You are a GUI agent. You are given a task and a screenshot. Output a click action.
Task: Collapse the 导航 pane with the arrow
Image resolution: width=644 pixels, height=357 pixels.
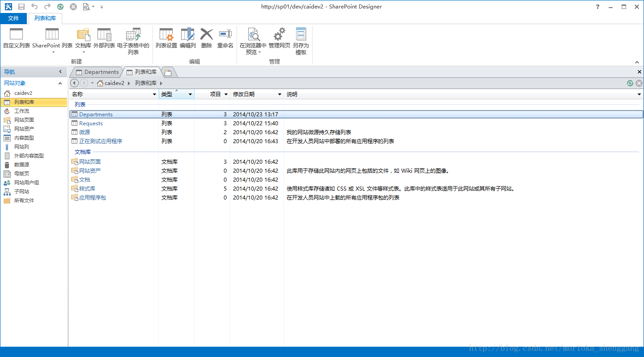tap(60, 72)
